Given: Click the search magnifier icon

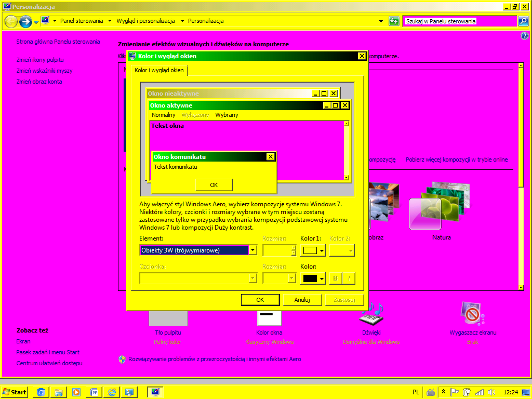Looking at the screenshot, I should tap(523, 21).
